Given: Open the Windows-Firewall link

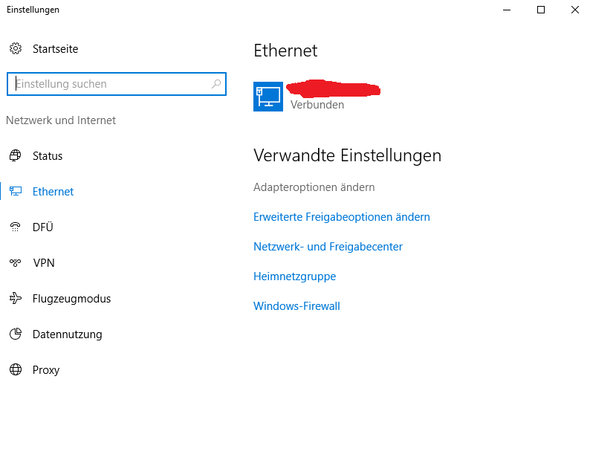Looking at the screenshot, I should [x=297, y=306].
